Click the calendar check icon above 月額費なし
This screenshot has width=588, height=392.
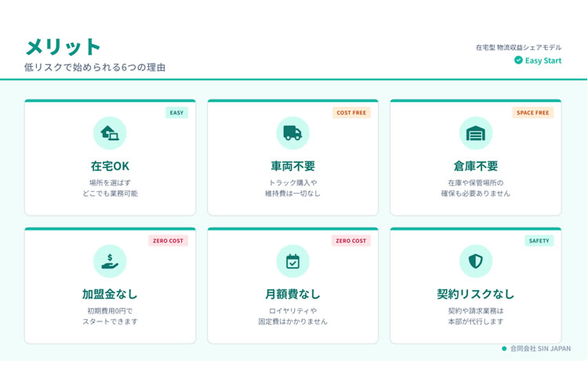[292, 261]
